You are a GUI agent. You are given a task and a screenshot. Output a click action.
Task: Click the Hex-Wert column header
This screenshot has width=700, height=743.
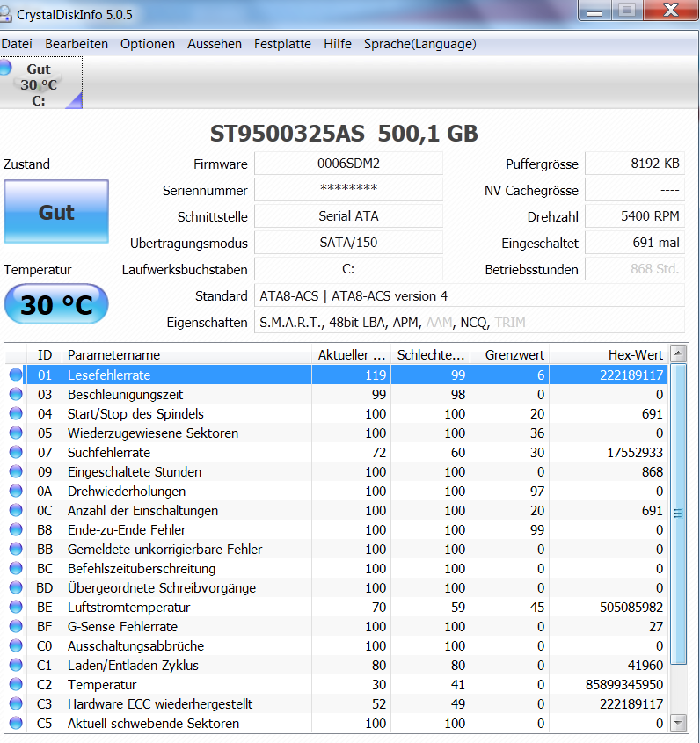(609, 355)
